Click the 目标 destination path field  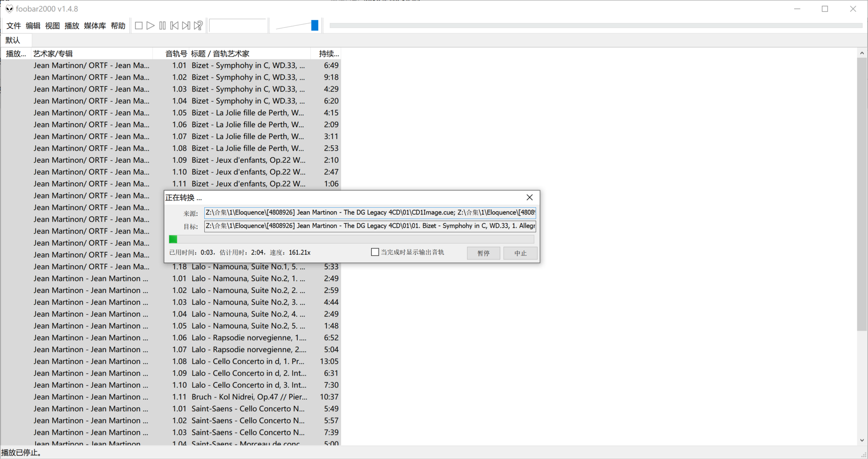tap(370, 226)
